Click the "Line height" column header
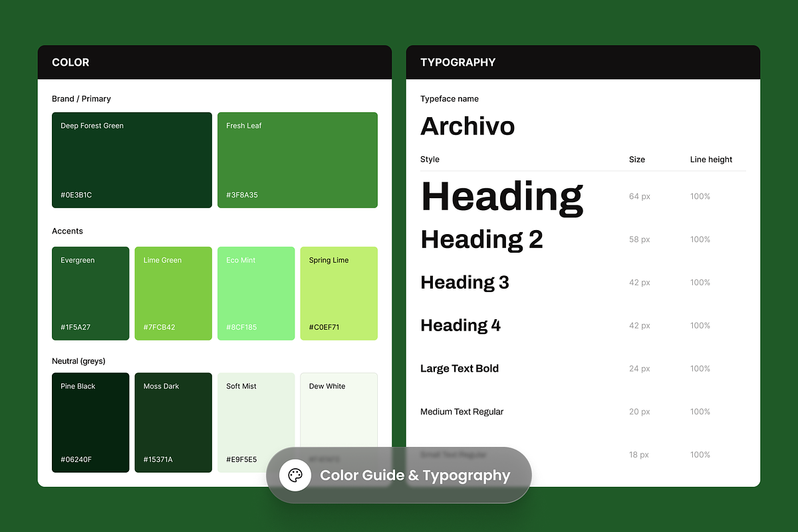 (711, 160)
